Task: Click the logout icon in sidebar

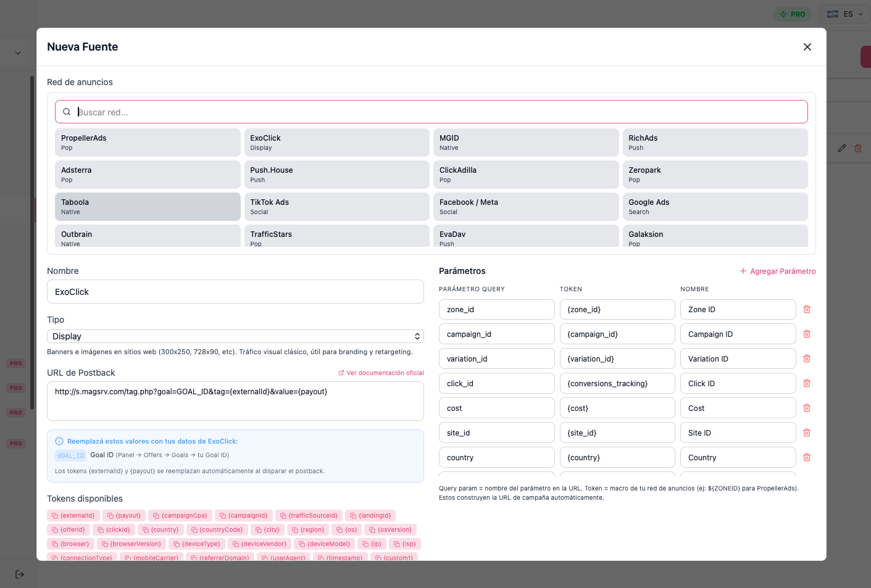Action: [x=20, y=574]
